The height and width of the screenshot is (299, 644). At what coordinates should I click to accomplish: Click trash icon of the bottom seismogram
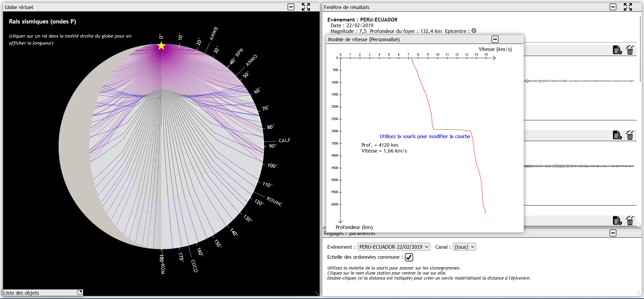630,221
